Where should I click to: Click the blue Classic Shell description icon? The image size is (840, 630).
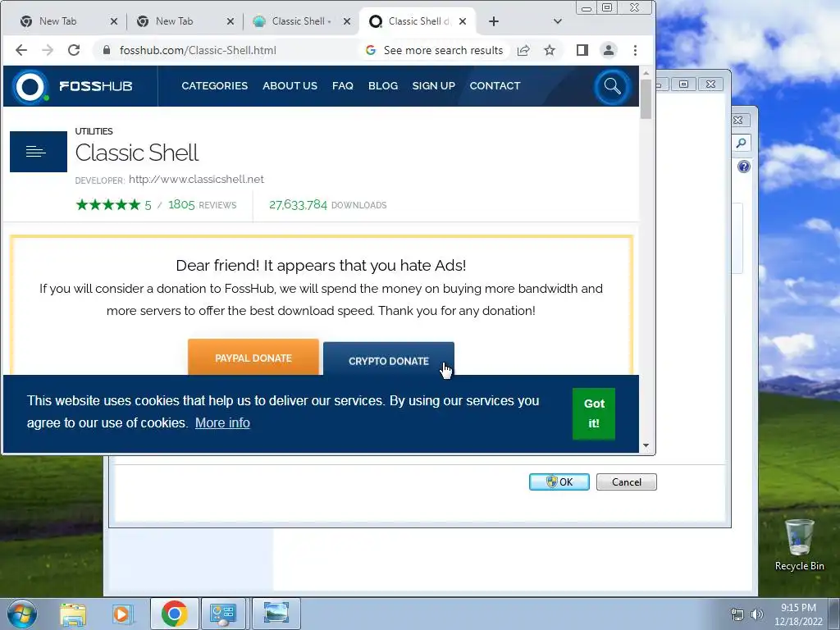[x=39, y=152]
